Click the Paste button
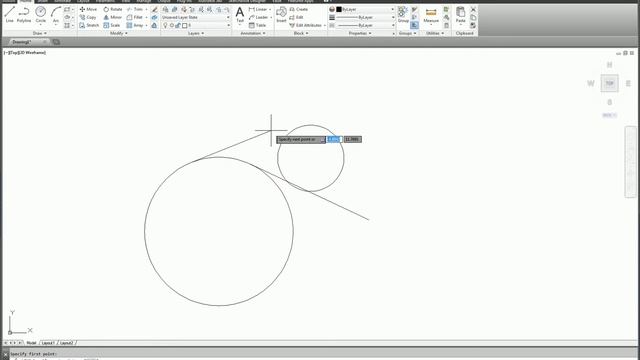640x360 pixels. click(460, 15)
